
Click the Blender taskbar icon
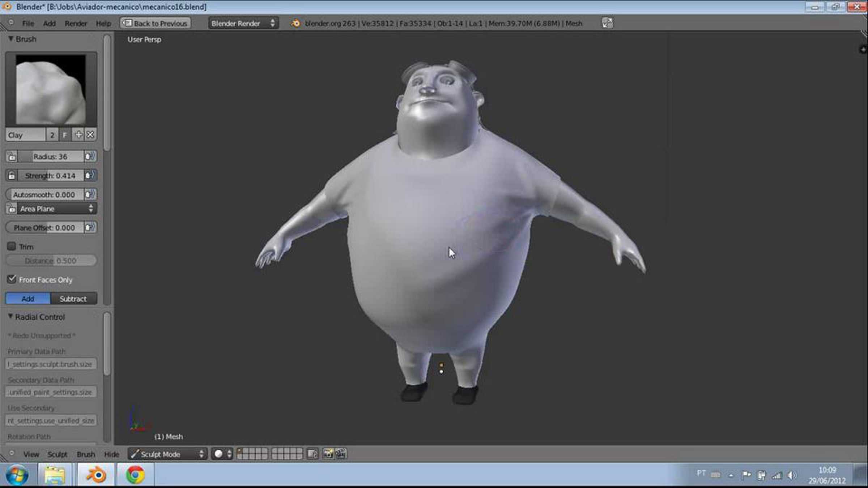click(x=96, y=475)
